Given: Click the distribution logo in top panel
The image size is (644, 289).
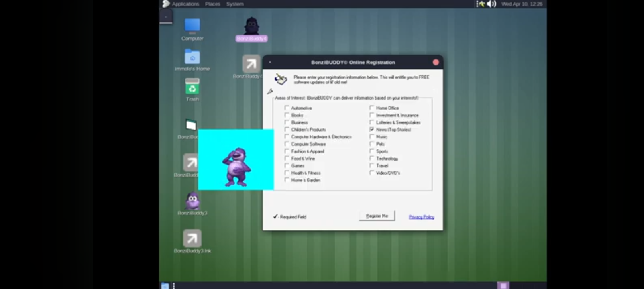Looking at the screenshot, I should 166,4.
